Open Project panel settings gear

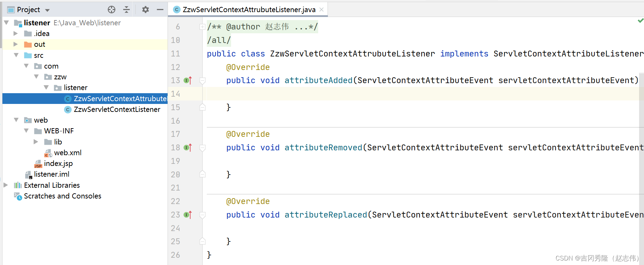tap(145, 10)
